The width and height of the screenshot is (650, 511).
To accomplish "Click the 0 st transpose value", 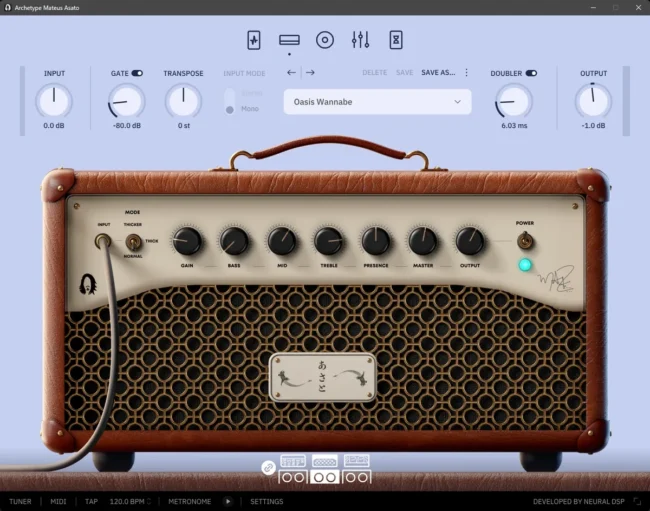I will click(184, 126).
